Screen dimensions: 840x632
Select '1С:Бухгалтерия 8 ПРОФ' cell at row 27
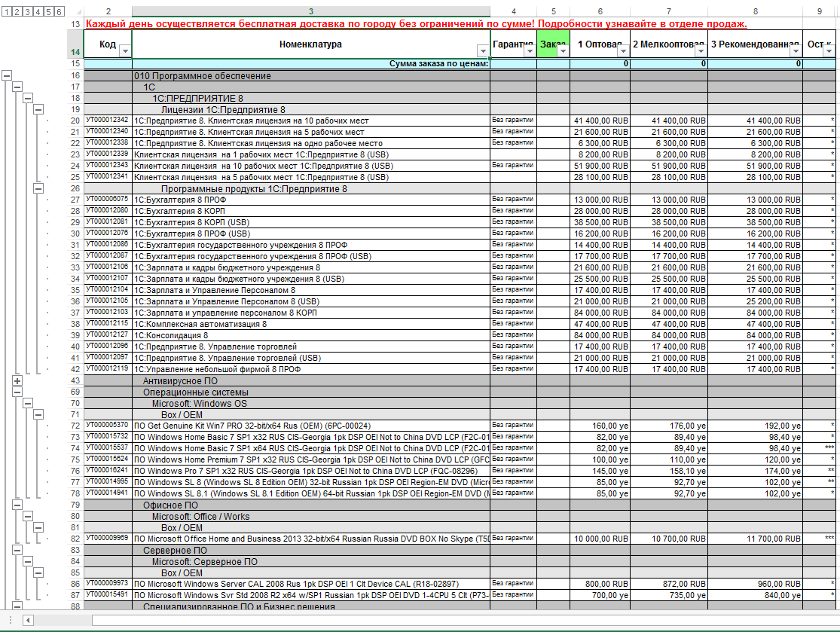(310, 200)
